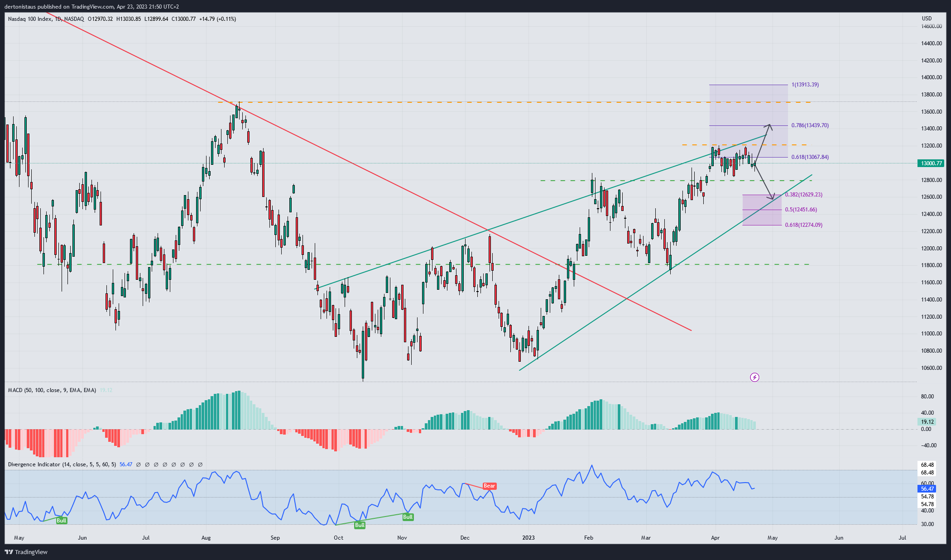Select the Divergence Indicator legend title

(62, 464)
